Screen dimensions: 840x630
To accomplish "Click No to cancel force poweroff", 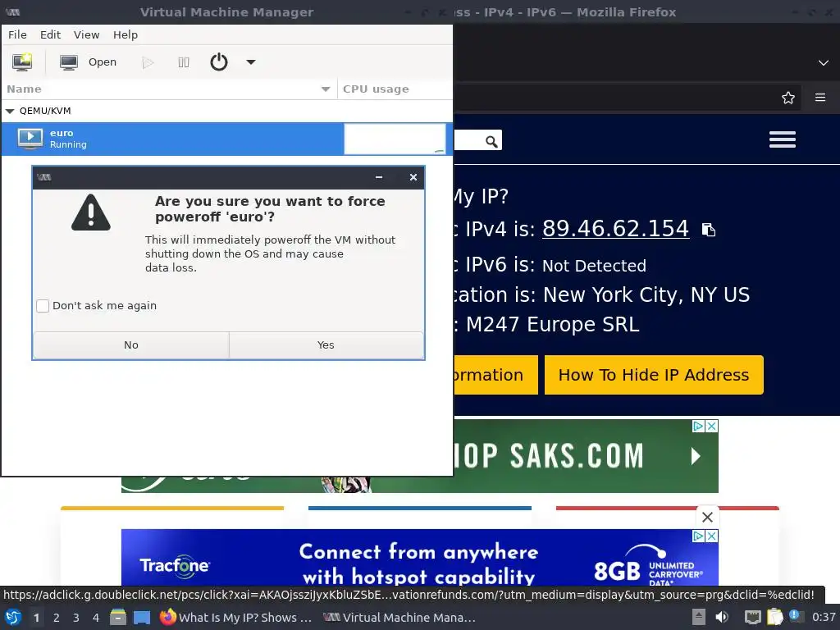I will (131, 345).
